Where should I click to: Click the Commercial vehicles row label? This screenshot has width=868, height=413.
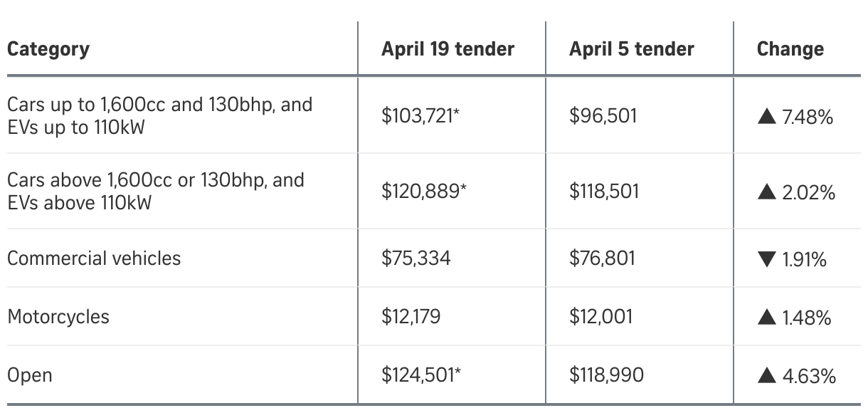(94, 258)
